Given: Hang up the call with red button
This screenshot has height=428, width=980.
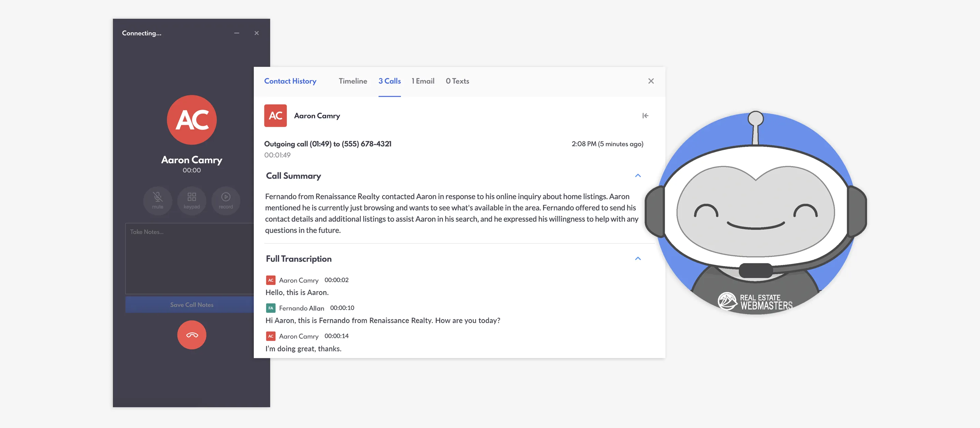Looking at the screenshot, I should [191, 335].
